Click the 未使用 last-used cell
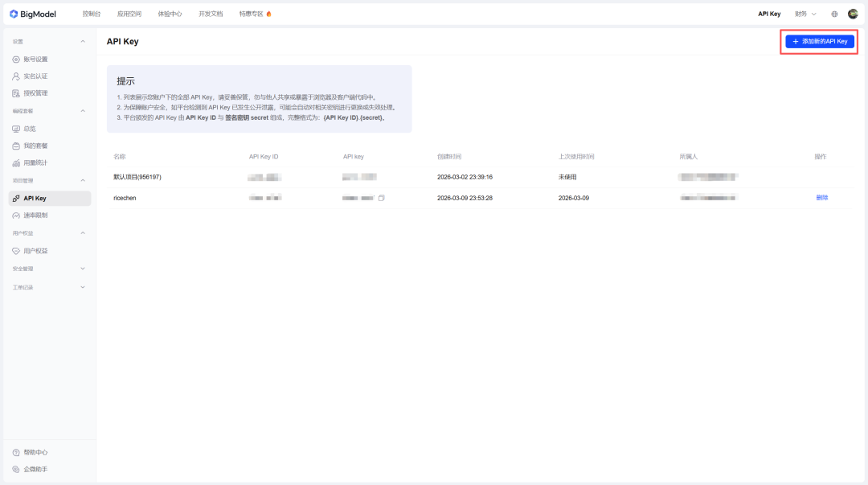The height and width of the screenshot is (485, 868). pos(567,178)
